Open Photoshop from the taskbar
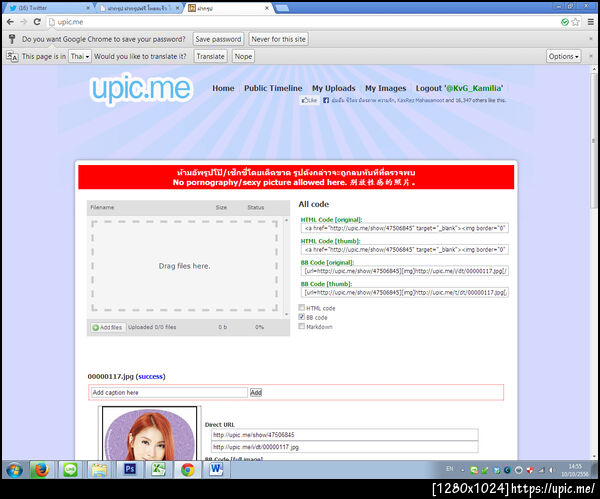Screen dimensions: 600x499 (129, 470)
